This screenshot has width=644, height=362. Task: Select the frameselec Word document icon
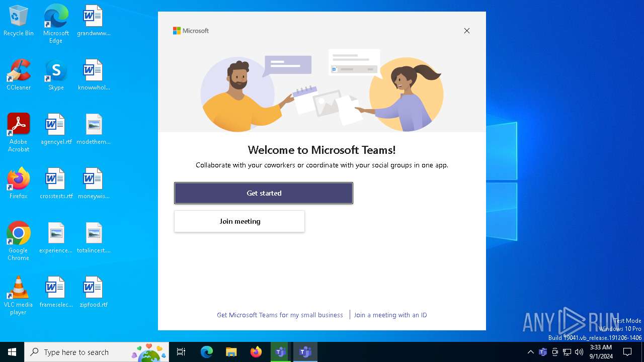tap(56, 293)
